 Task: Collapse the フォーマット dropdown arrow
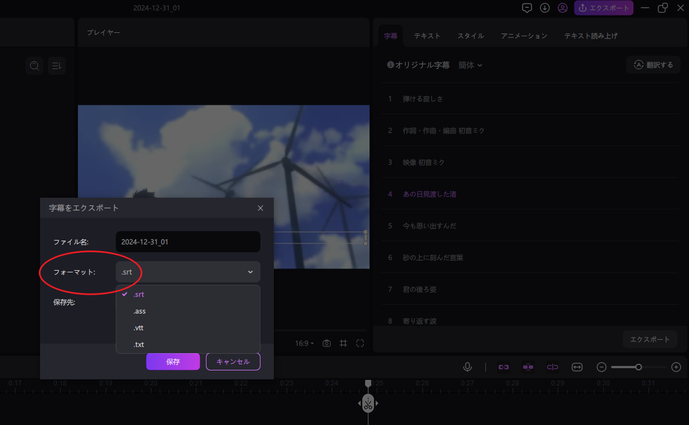[250, 272]
